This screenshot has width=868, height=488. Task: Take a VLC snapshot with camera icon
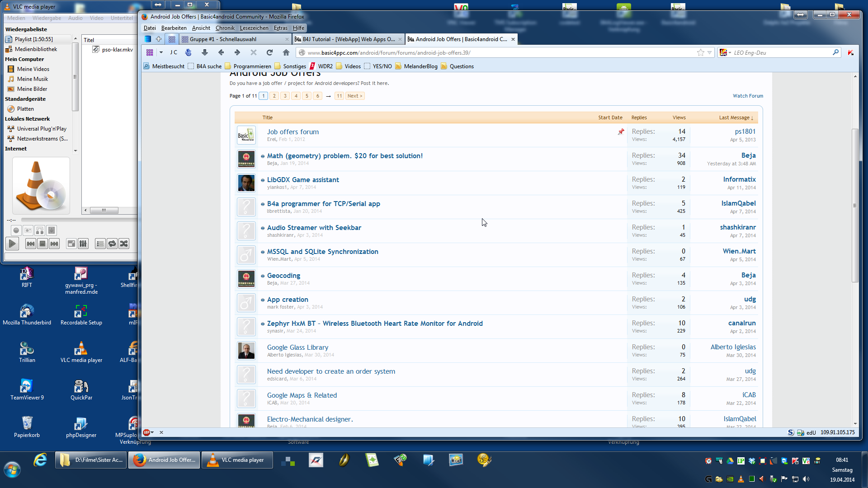coord(28,230)
